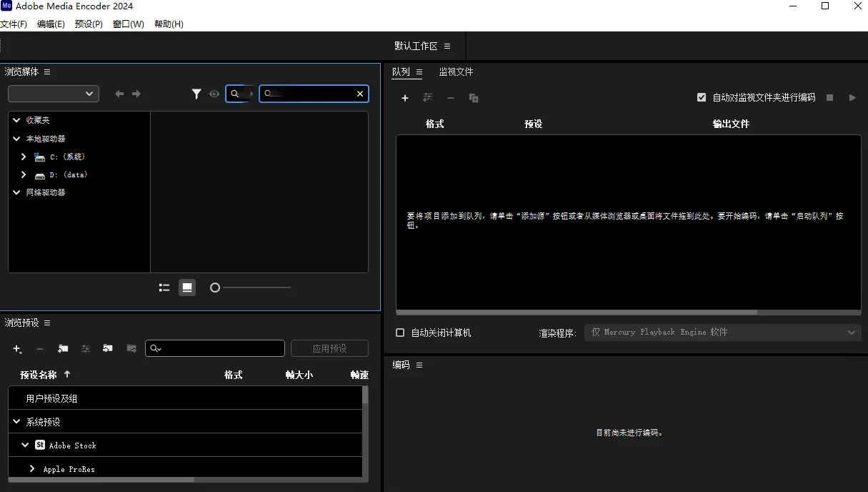Click Delete Preset minus icon in Preset Browser
This screenshot has height=492, width=868.
[x=40, y=349]
